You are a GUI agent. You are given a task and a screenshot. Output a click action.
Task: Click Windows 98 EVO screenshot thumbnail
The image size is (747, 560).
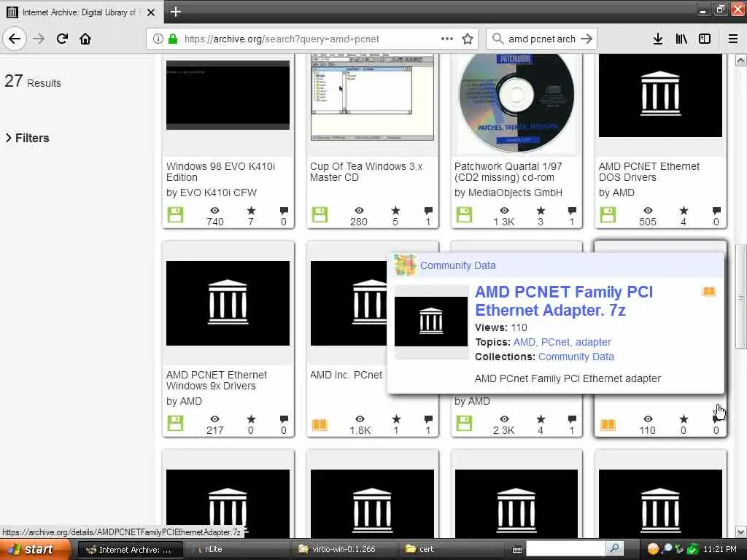[x=228, y=95]
